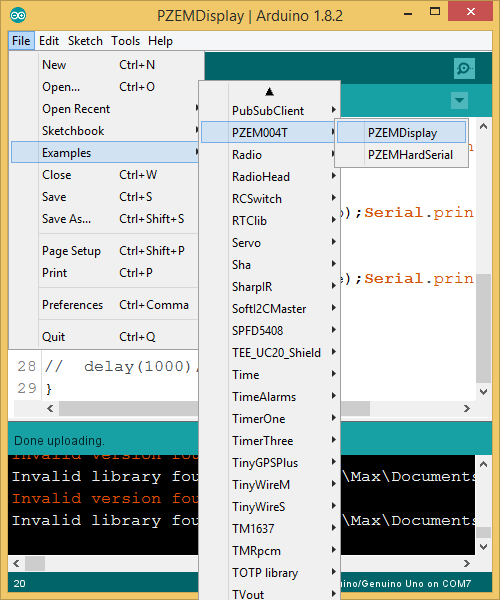
Task: Expand RadioHead examples submenu
Action: [269, 177]
